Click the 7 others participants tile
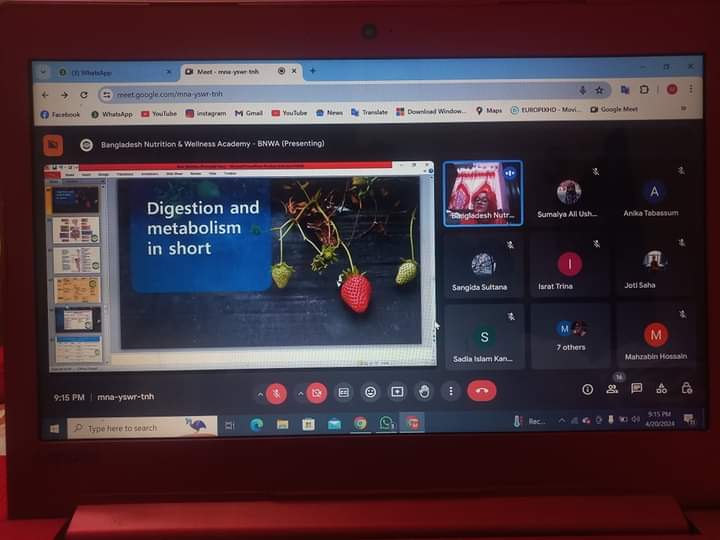This screenshot has height=540, width=720. point(573,336)
